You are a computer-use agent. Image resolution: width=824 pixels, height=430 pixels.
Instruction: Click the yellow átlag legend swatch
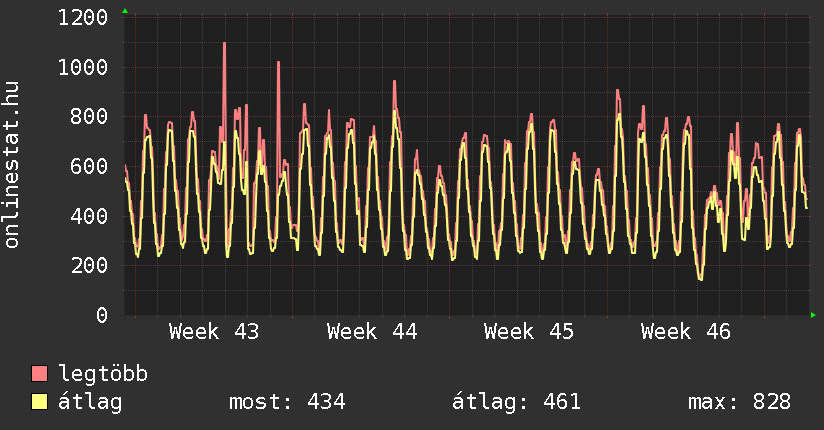click(x=40, y=402)
